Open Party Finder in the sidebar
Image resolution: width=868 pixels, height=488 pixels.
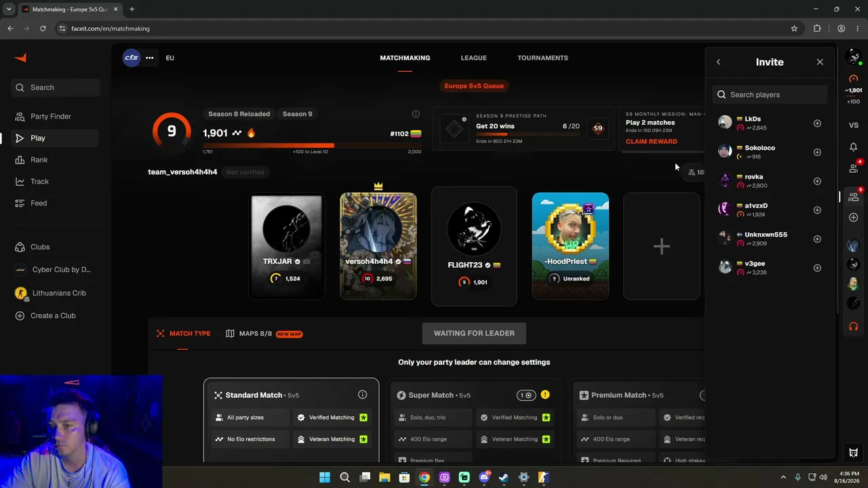[55, 117]
